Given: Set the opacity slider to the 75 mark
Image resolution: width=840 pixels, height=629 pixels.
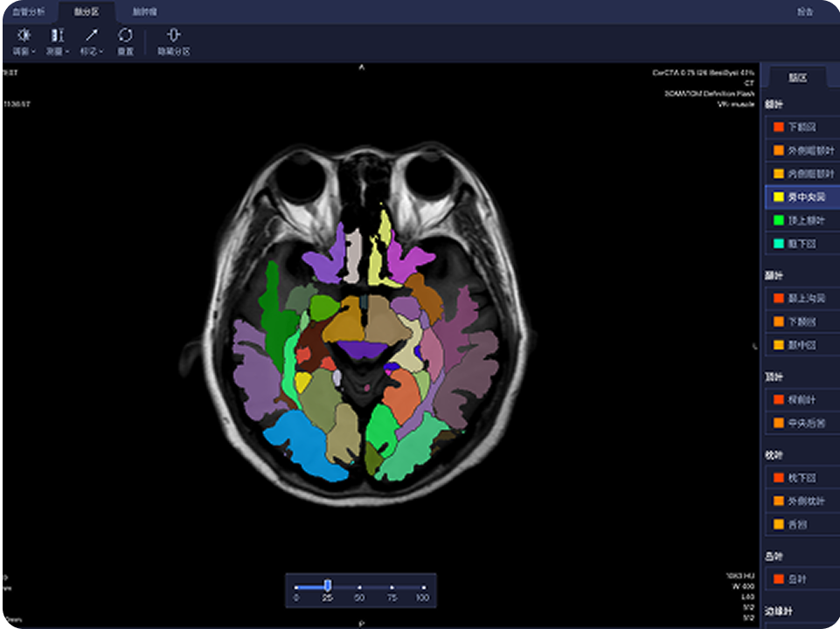Looking at the screenshot, I should pyautogui.click(x=392, y=587).
